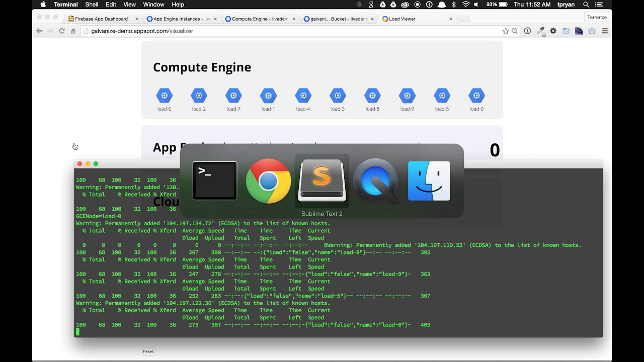Open the Chrome hamburger menu
Image resolution: width=644 pixels, height=362 pixels.
(x=605, y=31)
